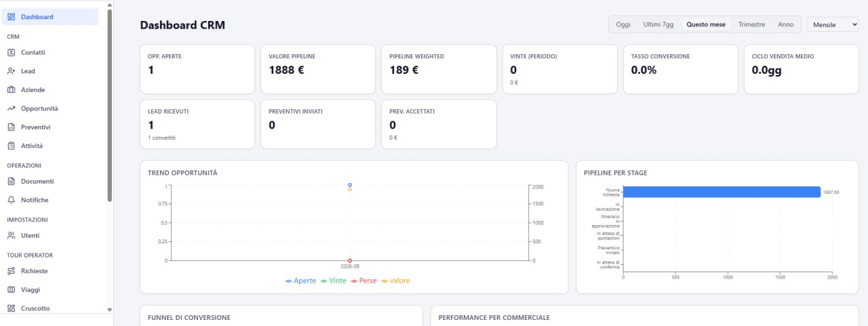
Task: Select the Viaggi map icon
Action: 11,289
